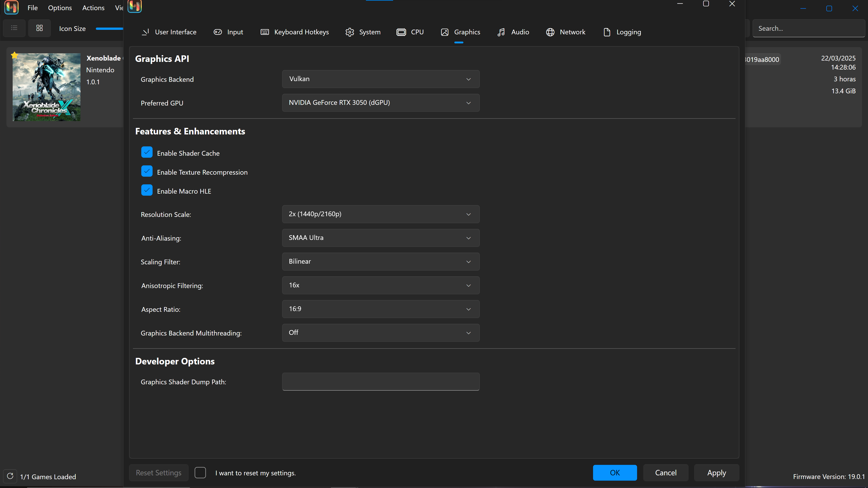Click the Reset Settings button
The height and width of the screenshot is (488, 868).
159,472
